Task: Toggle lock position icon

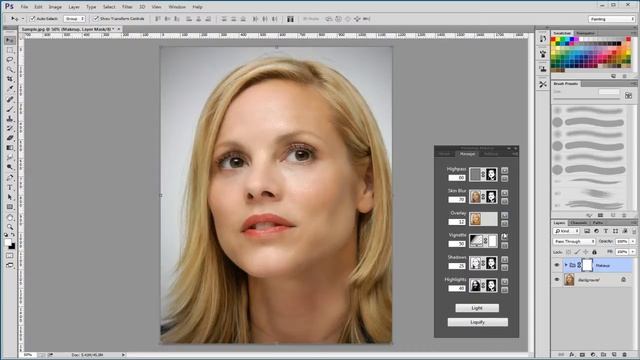Action: [585, 252]
